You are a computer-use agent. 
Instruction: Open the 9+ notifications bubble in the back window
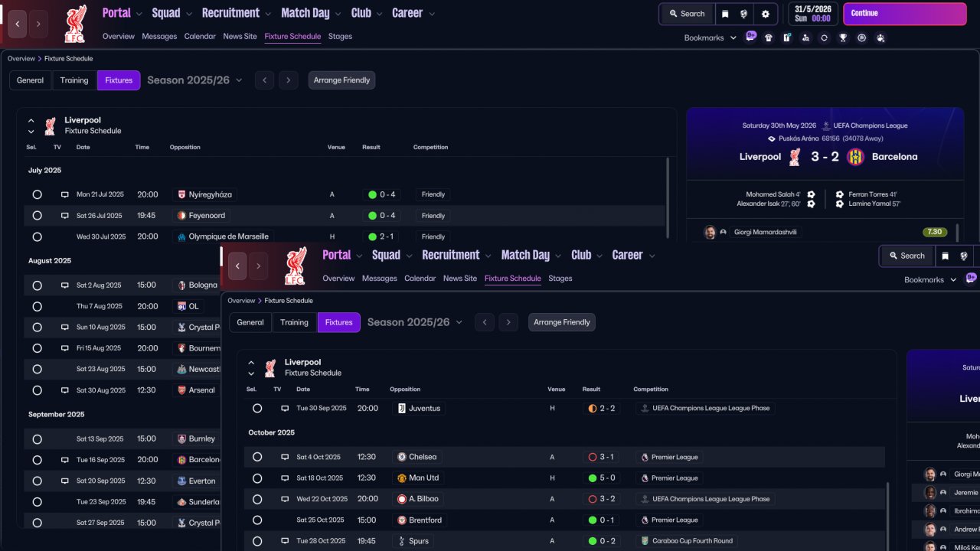(751, 35)
